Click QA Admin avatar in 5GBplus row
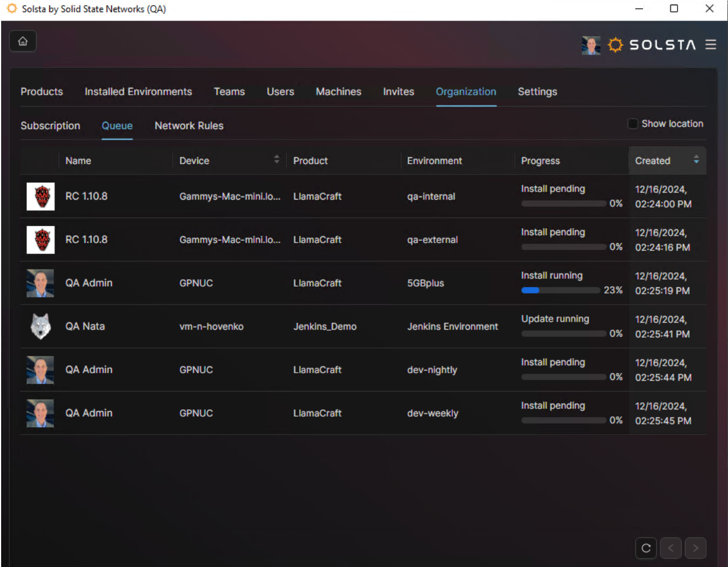This screenshot has width=728, height=567. click(x=41, y=283)
